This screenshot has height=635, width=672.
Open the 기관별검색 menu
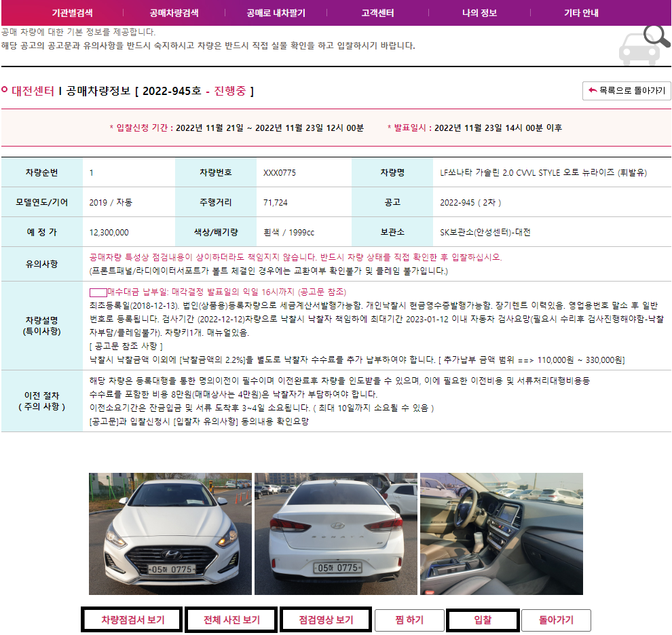[x=72, y=13]
